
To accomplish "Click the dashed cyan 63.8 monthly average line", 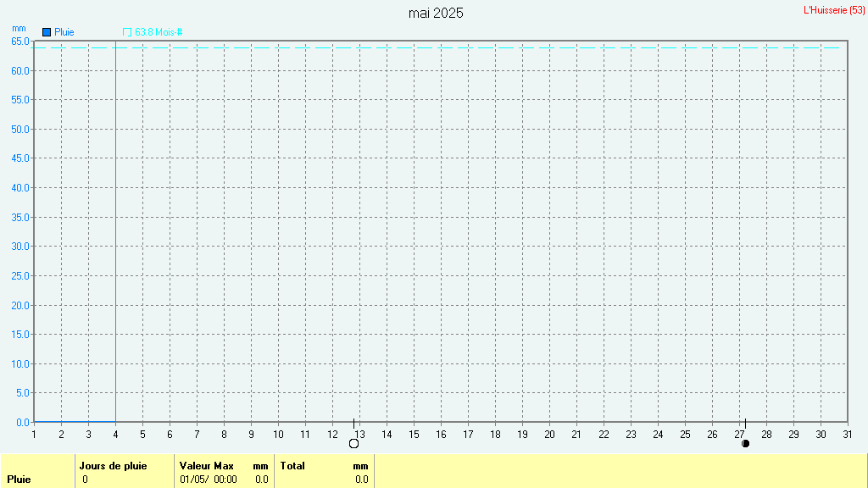I will pos(437,47).
